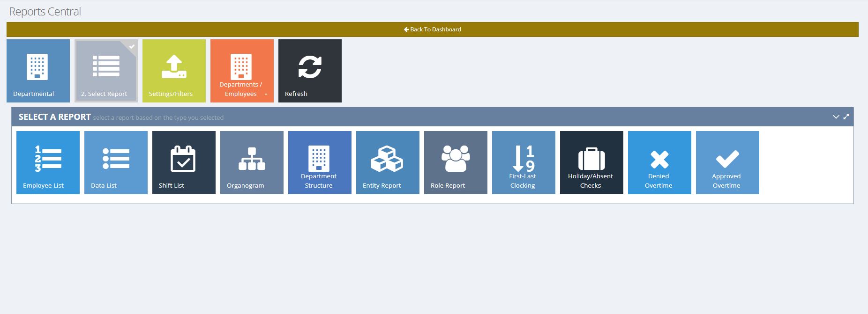Select the Denied Overtime report
The image size is (868, 314).
pos(659,162)
